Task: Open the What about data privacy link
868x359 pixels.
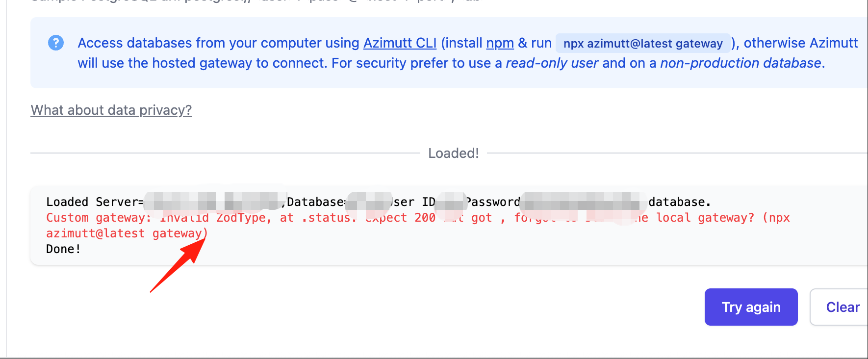Action: 111,110
